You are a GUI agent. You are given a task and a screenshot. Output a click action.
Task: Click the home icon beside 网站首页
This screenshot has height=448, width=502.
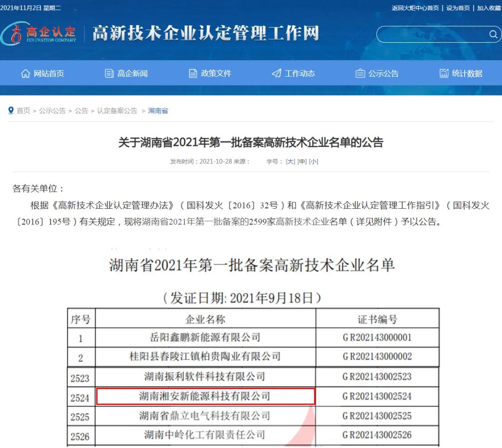26,73
